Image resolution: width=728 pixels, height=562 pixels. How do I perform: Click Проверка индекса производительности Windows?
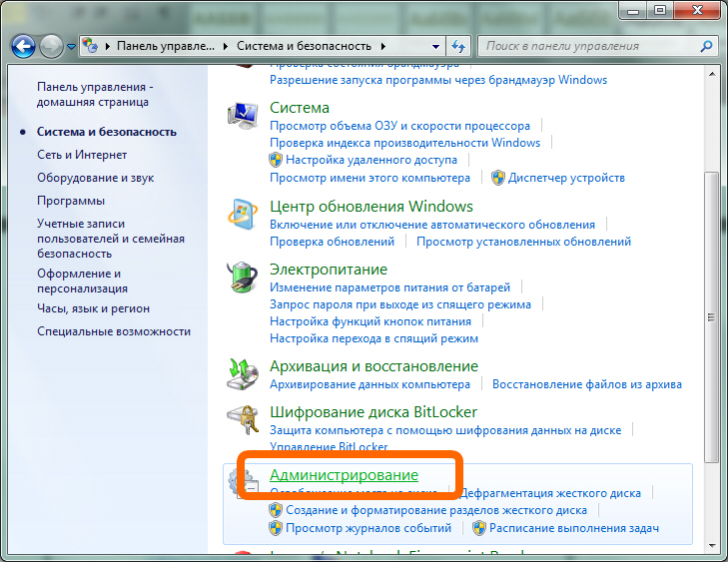[404, 143]
